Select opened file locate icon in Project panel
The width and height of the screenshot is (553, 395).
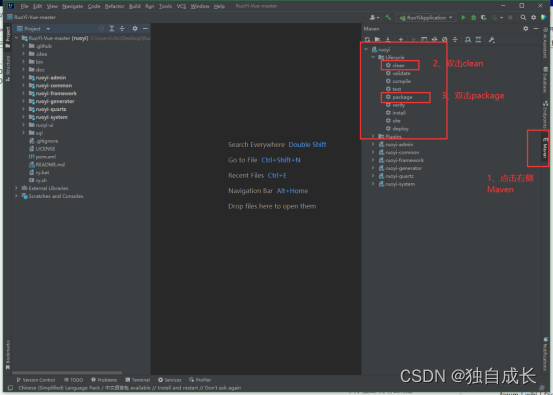click(101, 29)
